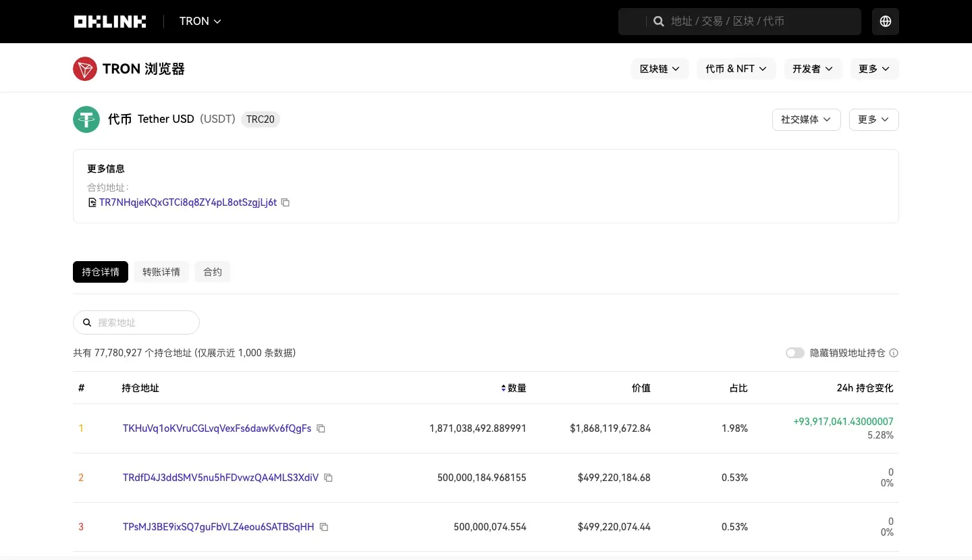972x560 pixels.
Task: Click the search magnifier icon in top bar
Action: pyautogui.click(x=659, y=22)
